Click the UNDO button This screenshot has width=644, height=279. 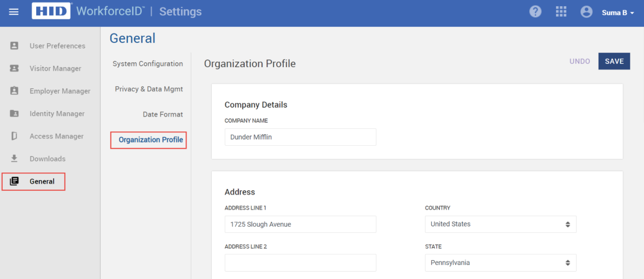(579, 61)
